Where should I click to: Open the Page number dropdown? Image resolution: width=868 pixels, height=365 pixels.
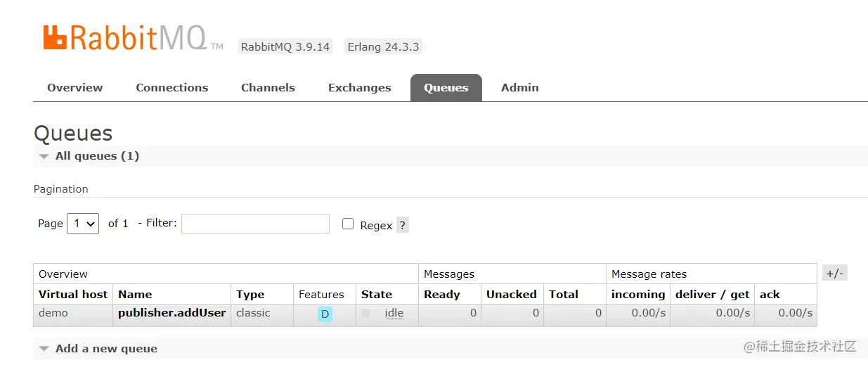tap(83, 224)
